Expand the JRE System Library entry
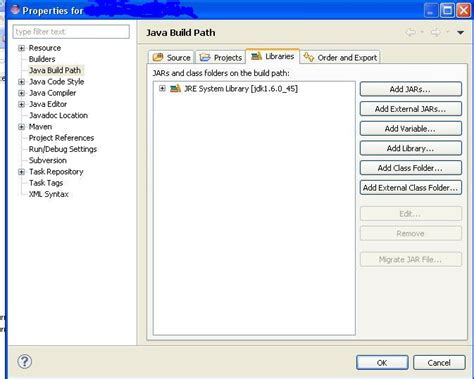The image size is (474, 379). click(x=162, y=88)
